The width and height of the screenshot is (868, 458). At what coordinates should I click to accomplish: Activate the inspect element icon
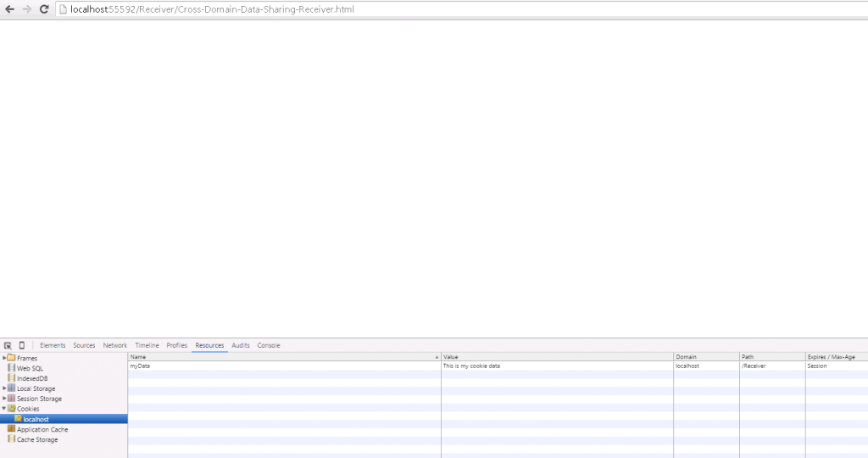point(8,345)
